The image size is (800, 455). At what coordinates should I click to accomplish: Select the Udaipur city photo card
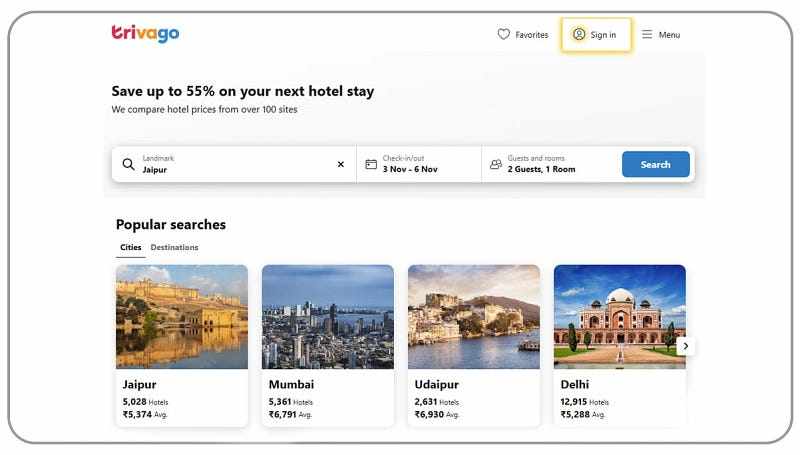click(x=474, y=316)
